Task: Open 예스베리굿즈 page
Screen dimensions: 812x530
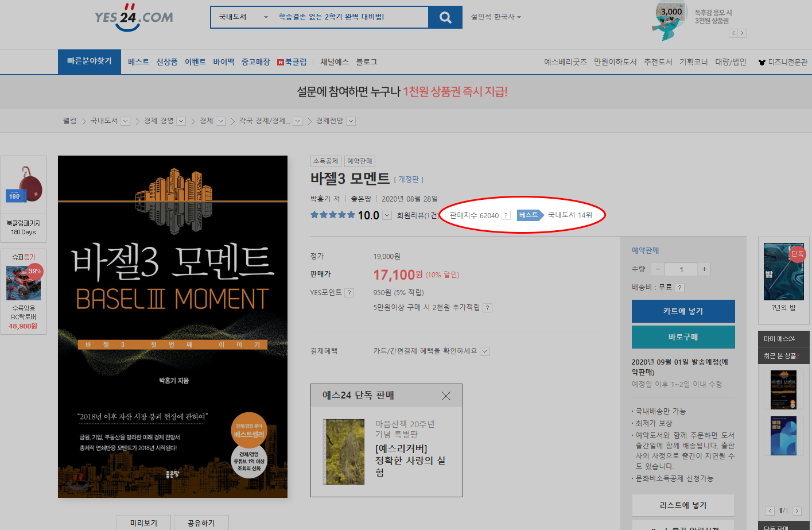Action: (565, 62)
